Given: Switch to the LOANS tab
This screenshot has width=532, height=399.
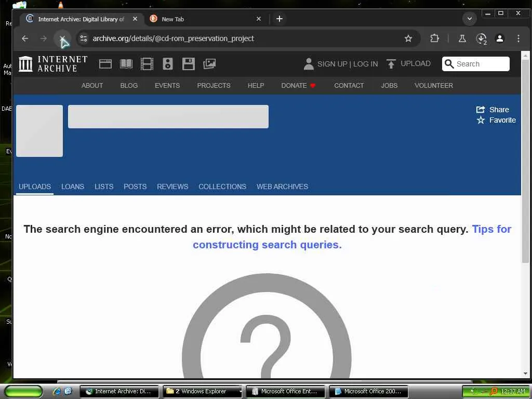Looking at the screenshot, I should 73,187.
